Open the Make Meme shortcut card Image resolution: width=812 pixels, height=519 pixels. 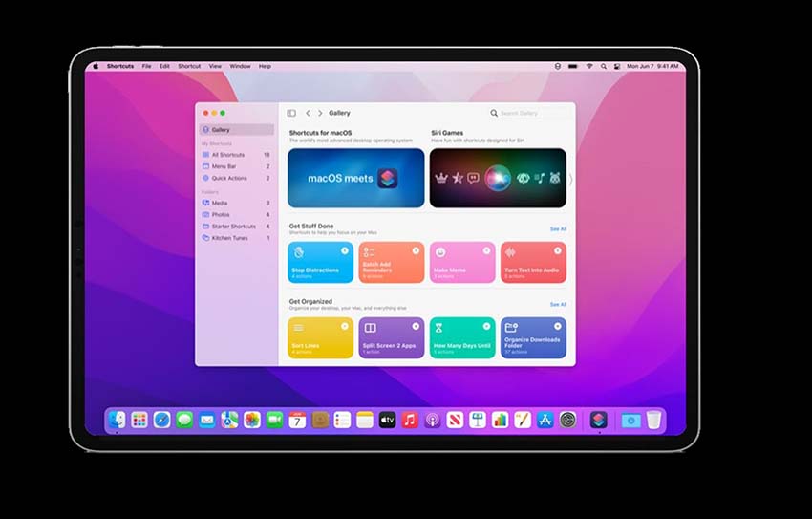[x=462, y=263]
